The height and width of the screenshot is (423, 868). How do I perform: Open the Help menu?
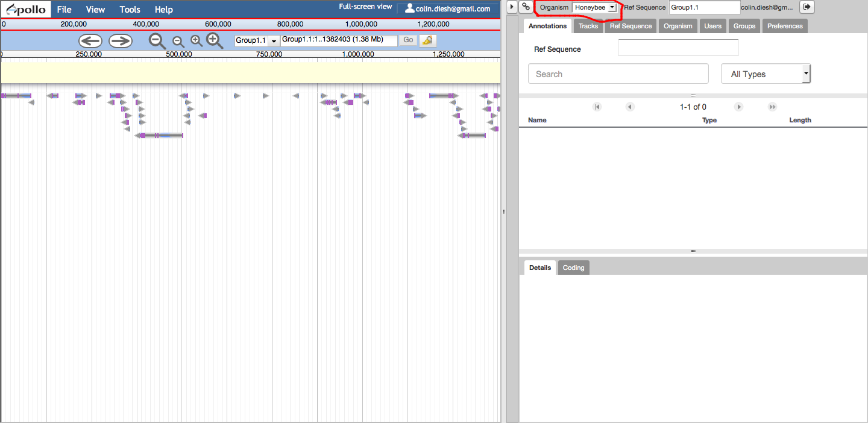click(163, 10)
